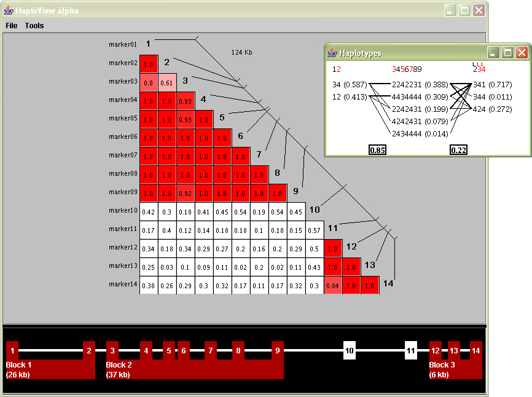Maximize the Haplotypes window
This screenshot has width=532, height=397.
coord(507,53)
